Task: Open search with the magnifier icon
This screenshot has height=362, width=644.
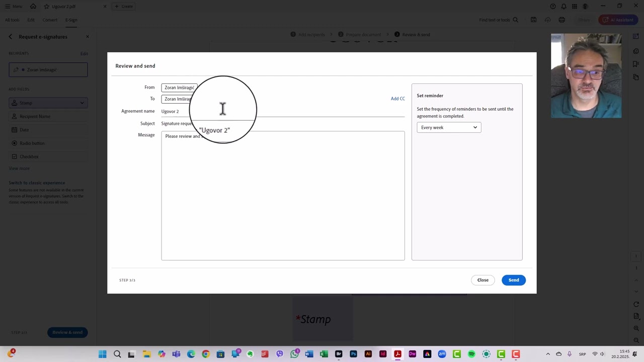Action: [x=515, y=20]
